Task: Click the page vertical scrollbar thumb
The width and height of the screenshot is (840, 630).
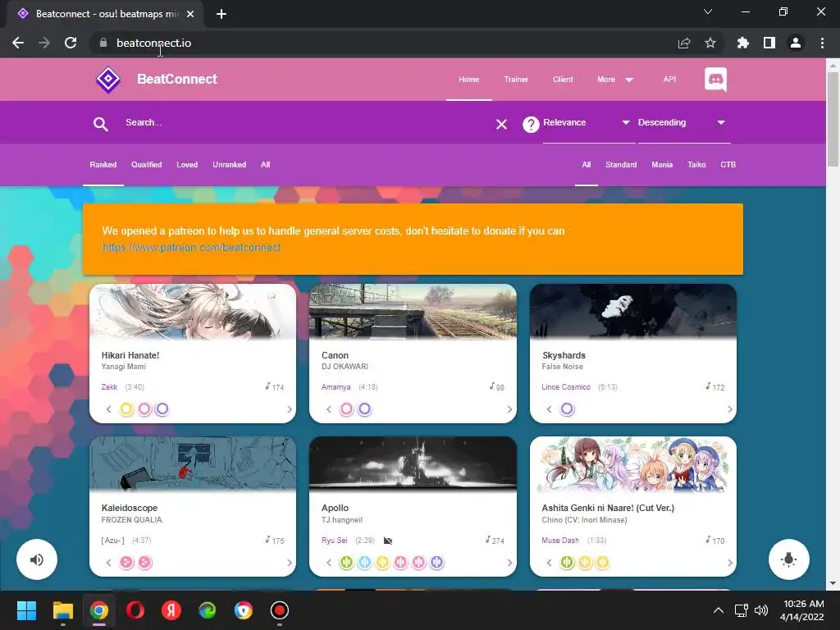Action: click(833, 119)
